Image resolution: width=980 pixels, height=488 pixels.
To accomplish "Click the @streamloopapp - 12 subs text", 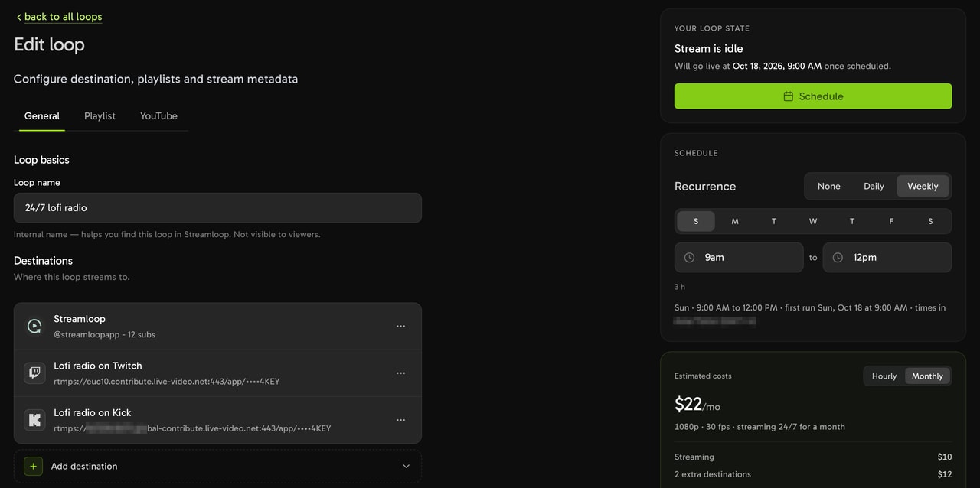I will [x=104, y=335].
